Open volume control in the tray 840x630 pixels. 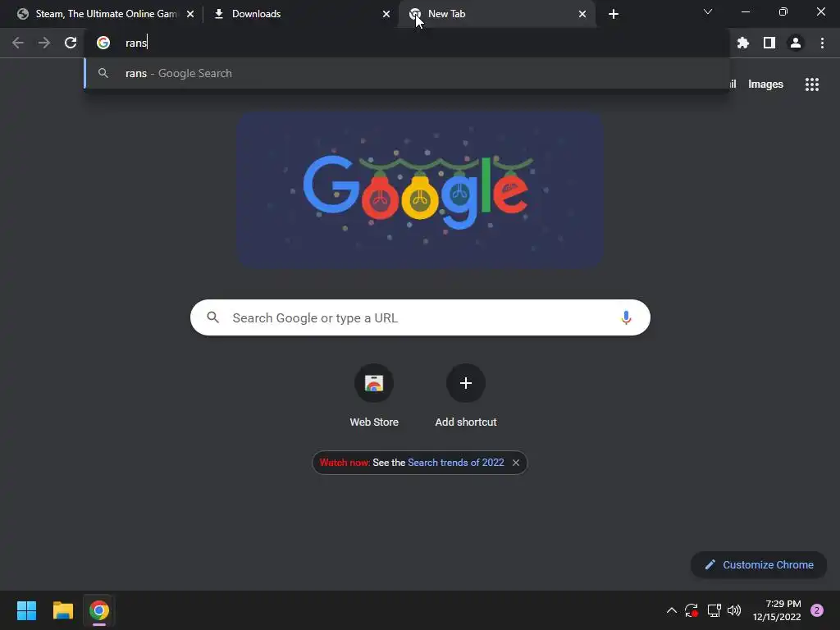coord(734,610)
